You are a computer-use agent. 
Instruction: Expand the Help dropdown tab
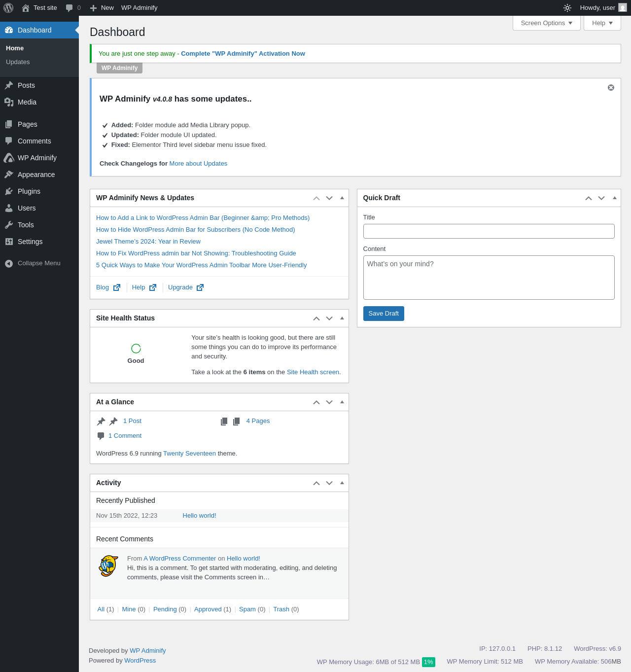[x=602, y=23]
